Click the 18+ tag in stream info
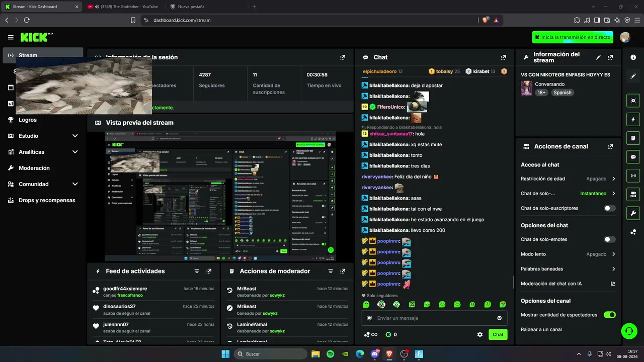The image size is (644, 362). (x=541, y=93)
